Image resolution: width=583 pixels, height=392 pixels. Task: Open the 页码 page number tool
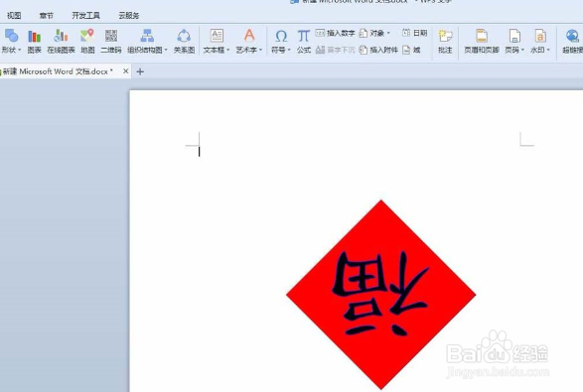514,41
